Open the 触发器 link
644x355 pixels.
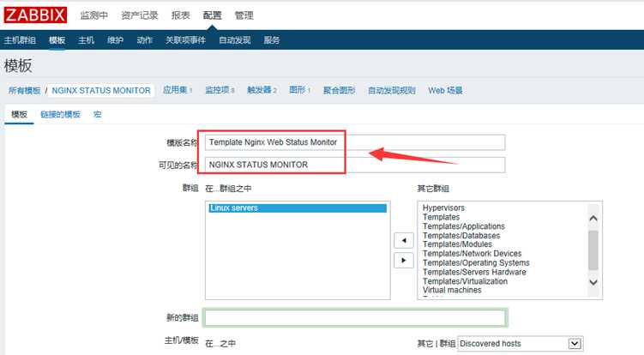tap(260, 90)
